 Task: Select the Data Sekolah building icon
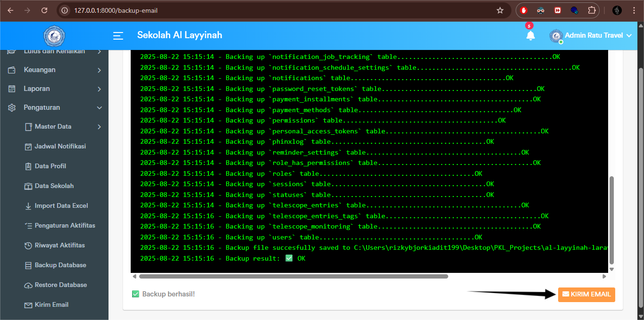(x=28, y=186)
